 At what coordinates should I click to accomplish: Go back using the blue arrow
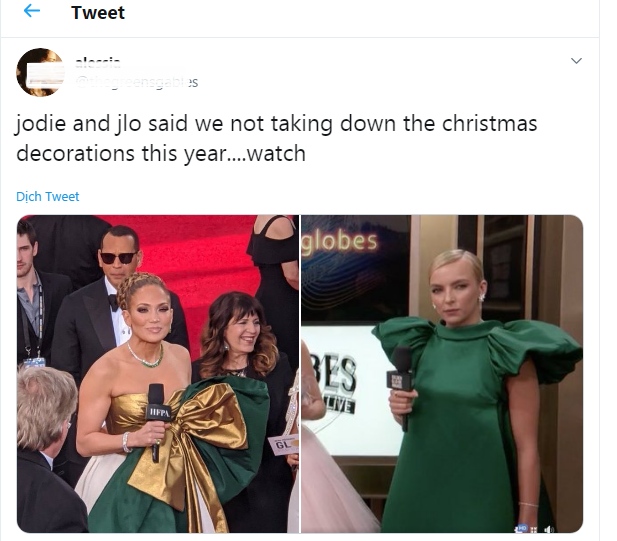32,11
